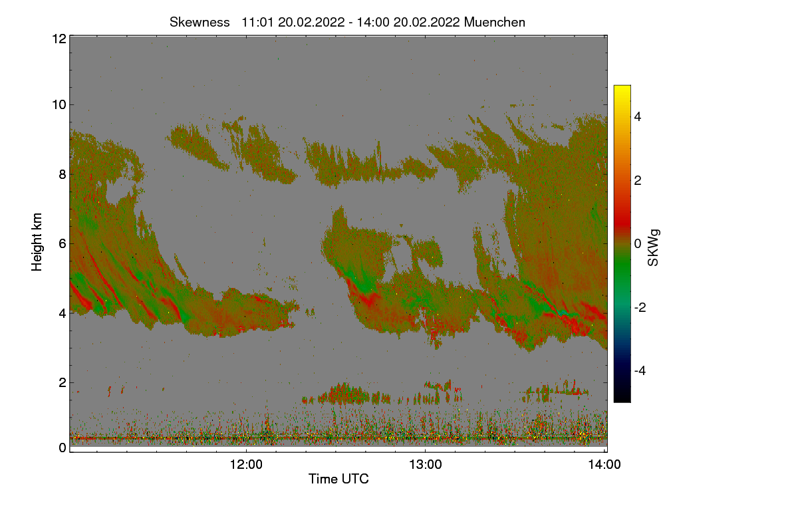Click the black bottom end of the colorbar

tap(622, 397)
